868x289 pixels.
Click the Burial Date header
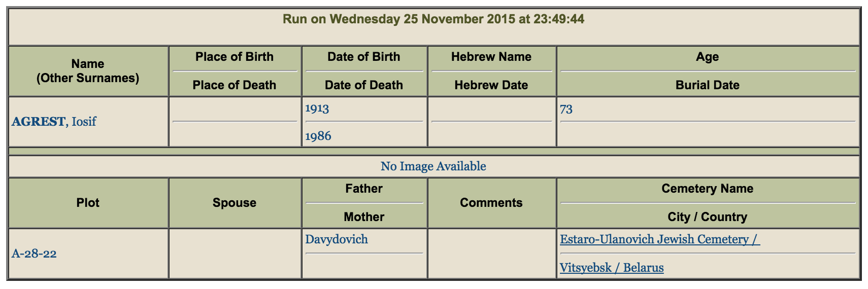(x=707, y=85)
